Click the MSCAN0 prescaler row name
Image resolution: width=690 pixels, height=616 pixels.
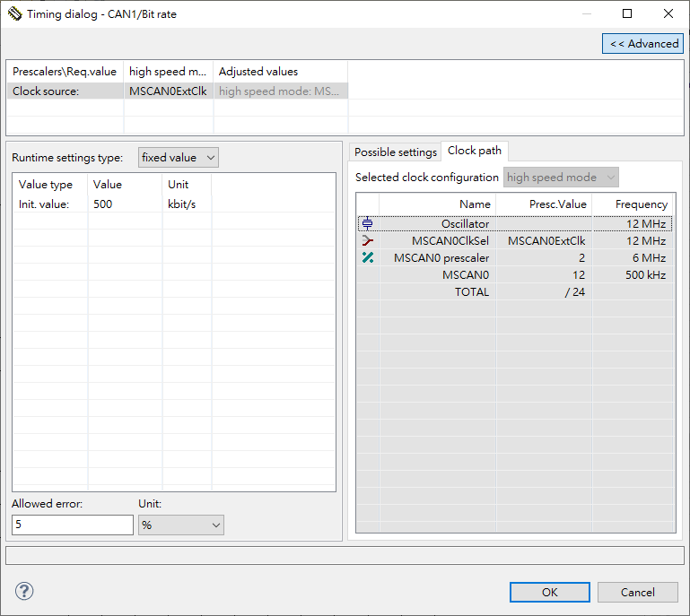(x=441, y=258)
